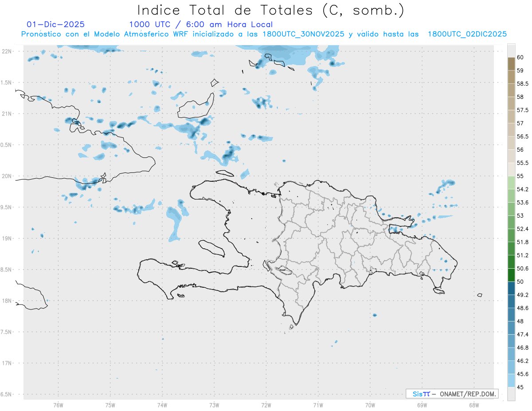This screenshot has height=411, width=532.
Task: Click the colorbar value '57.5'
Action: [522, 110]
